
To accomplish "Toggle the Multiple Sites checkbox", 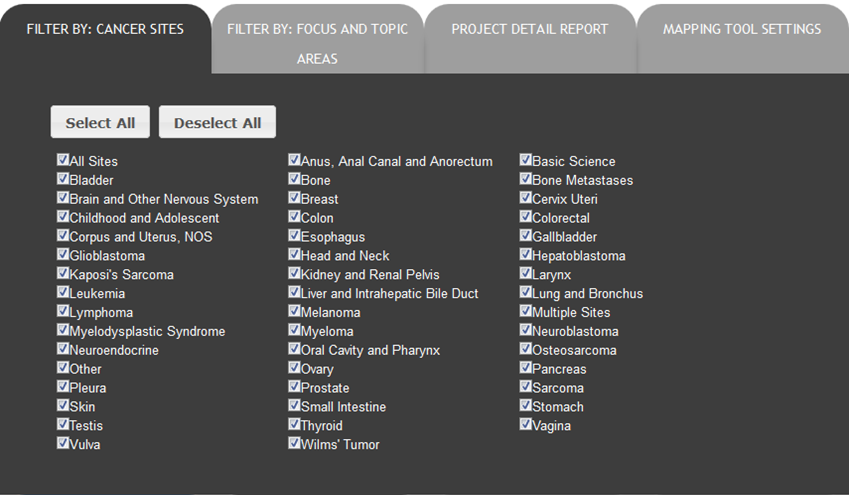I will point(525,311).
